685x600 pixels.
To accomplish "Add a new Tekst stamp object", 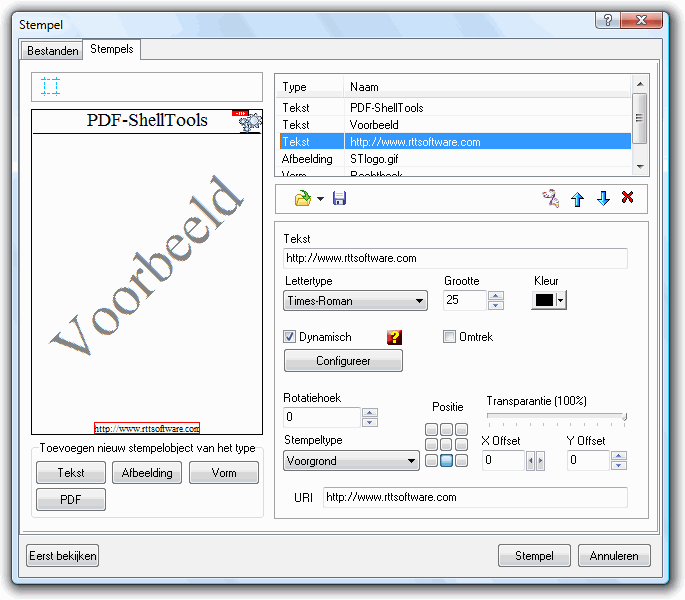I will point(71,473).
